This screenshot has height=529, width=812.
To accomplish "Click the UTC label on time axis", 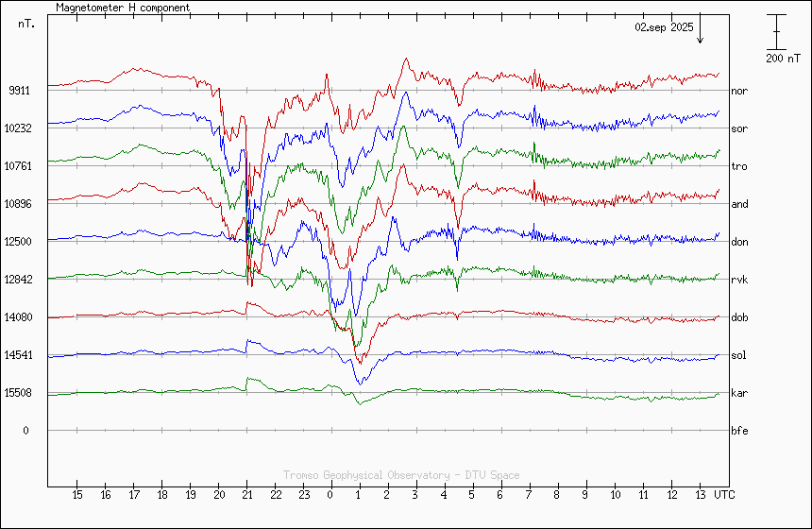I will click(x=723, y=495).
